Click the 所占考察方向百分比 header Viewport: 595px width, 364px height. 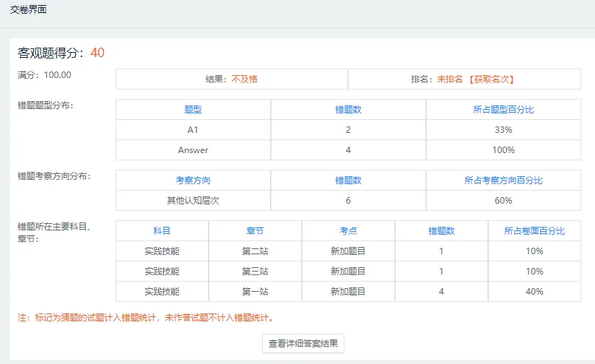(x=503, y=181)
